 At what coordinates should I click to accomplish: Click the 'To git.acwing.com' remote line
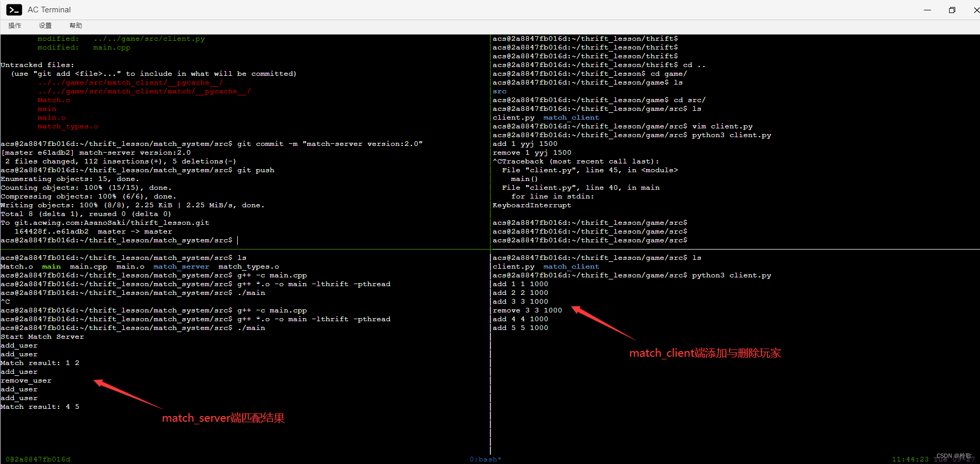coord(105,223)
